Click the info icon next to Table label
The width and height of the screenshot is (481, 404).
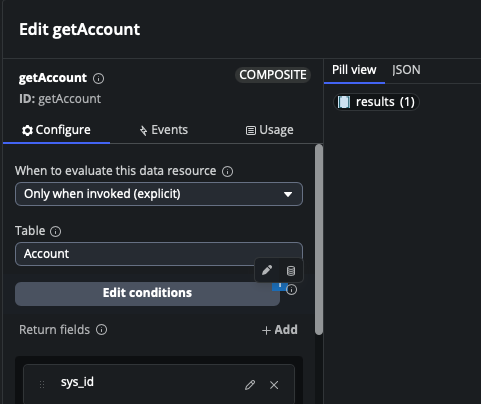tap(55, 231)
